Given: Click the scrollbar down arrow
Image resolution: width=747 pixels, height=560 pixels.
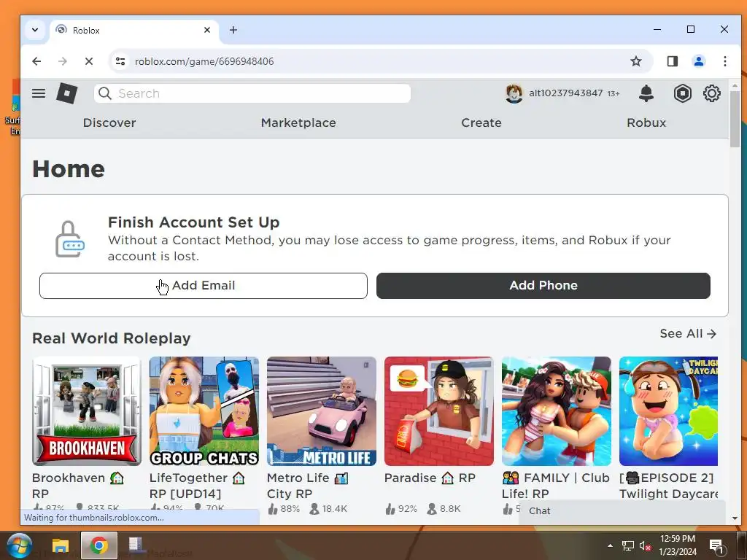Looking at the screenshot, I should [735, 518].
